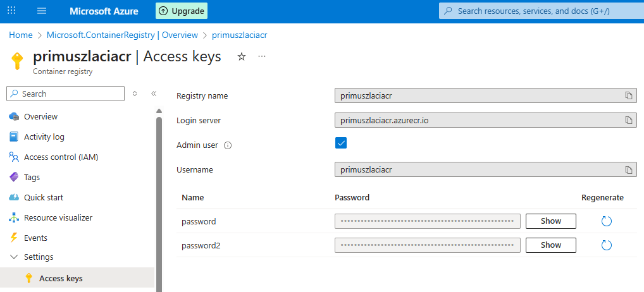Image resolution: width=644 pixels, height=292 pixels.
Task: Show the first password value
Action: coord(550,221)
